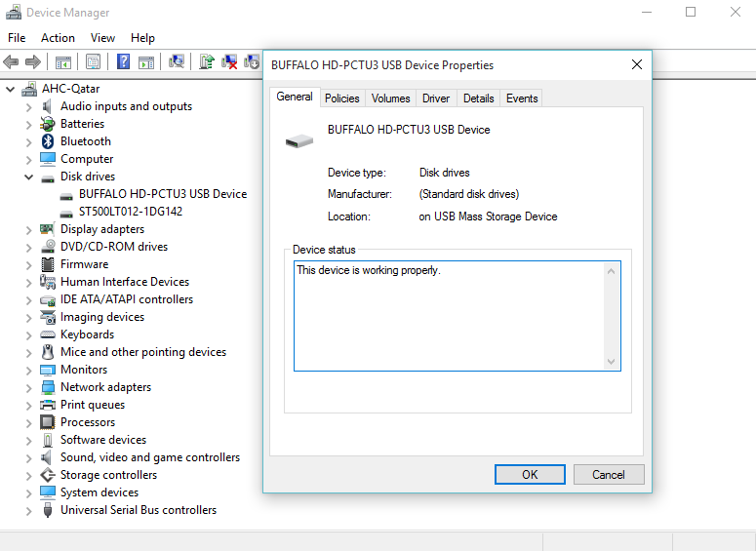
Task: Click the Keyboards category icon
Action: tap(47, 335)
